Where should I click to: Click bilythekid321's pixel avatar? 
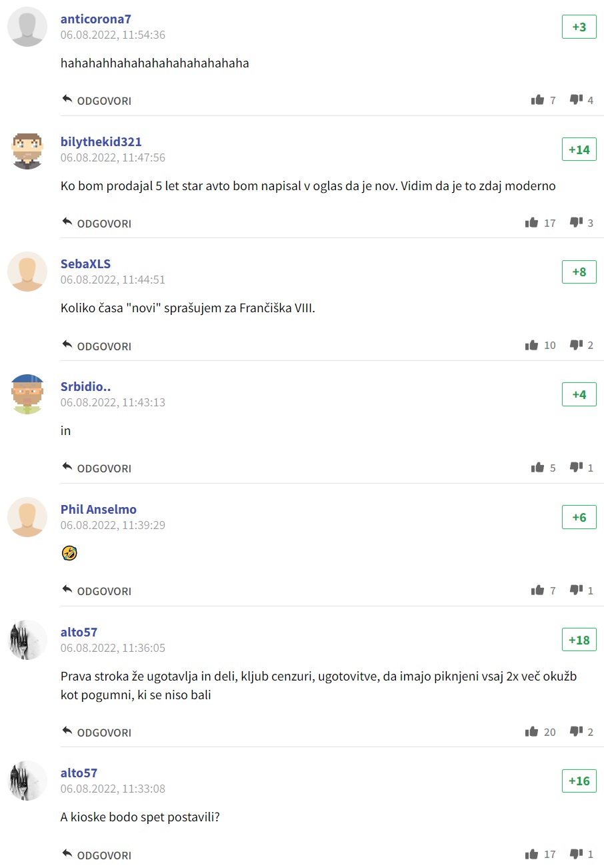pos(27,150)
